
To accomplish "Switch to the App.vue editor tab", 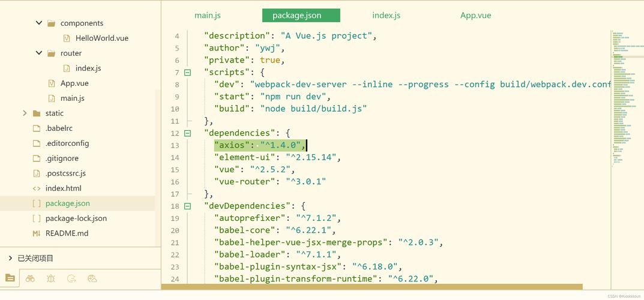I will click(475, 15).
